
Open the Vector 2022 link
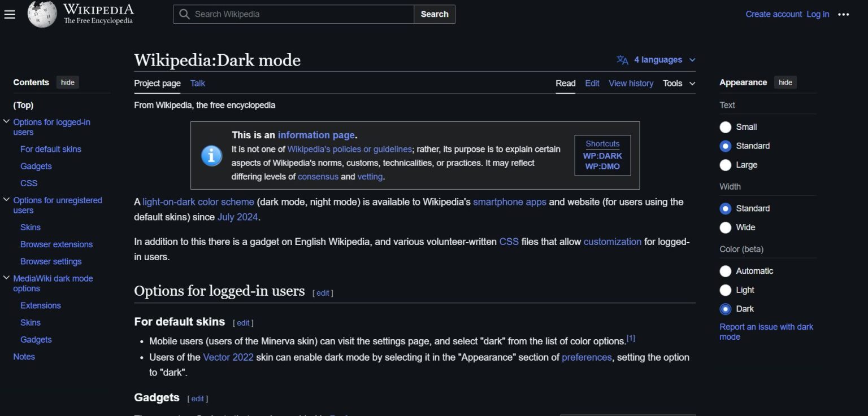click(228, 357)
